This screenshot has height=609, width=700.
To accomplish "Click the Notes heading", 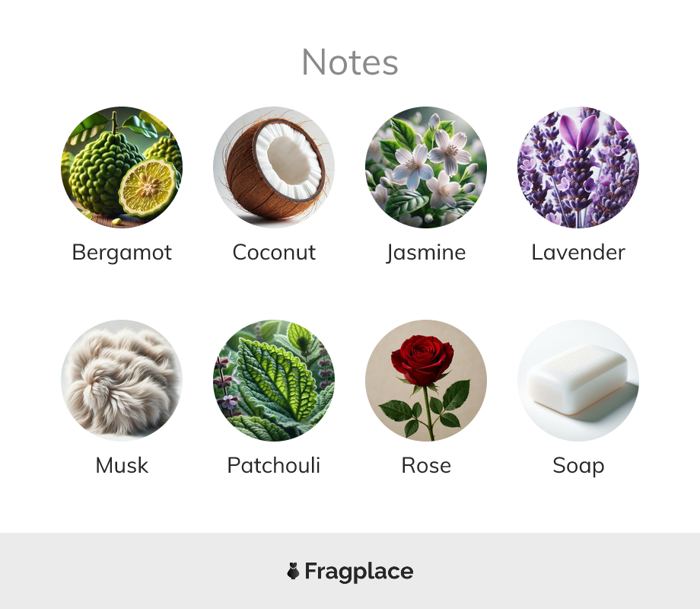I will coord(350,62).
